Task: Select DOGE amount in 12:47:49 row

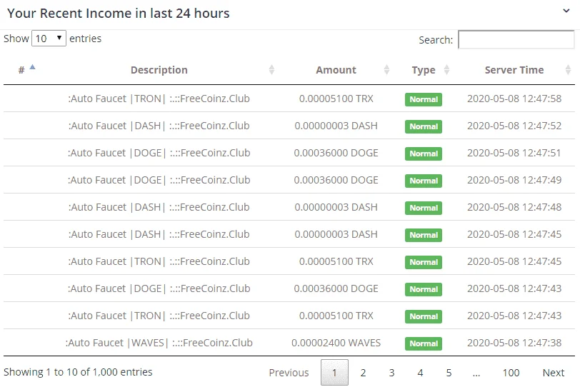Action: coord(336,180)
